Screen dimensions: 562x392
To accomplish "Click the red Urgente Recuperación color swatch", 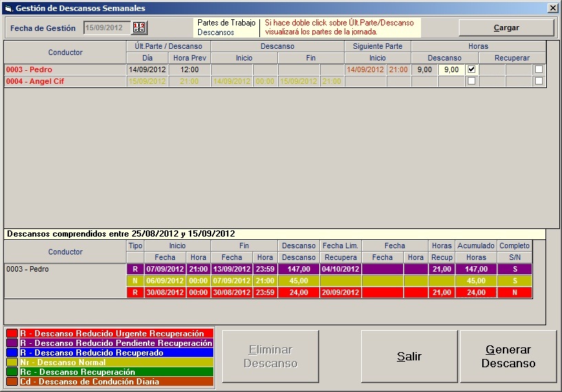I will click(12, 334).
